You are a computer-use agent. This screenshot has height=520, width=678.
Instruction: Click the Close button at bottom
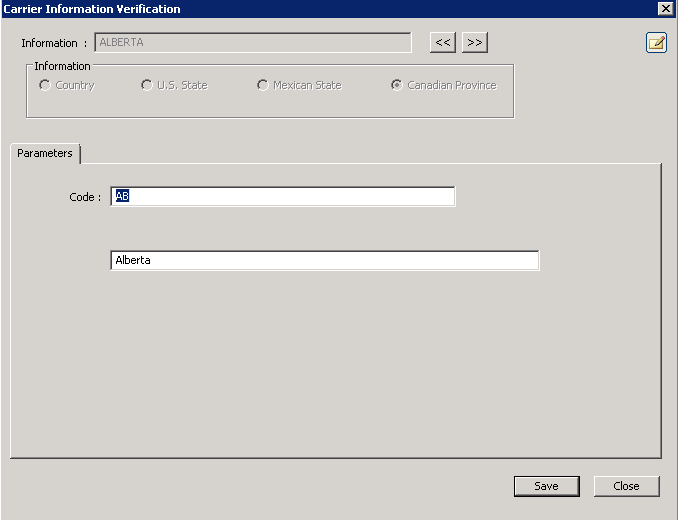point(626,486)
